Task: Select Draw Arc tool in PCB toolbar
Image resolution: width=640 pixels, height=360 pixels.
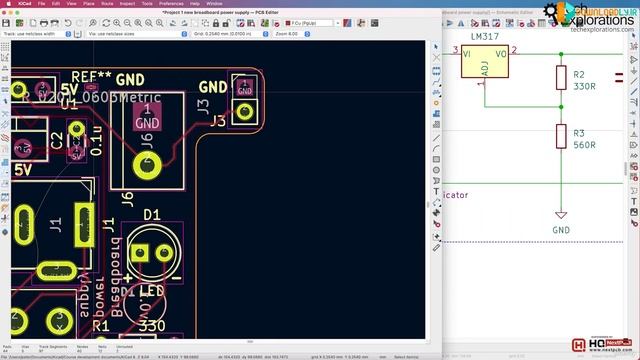Action: 436,149
